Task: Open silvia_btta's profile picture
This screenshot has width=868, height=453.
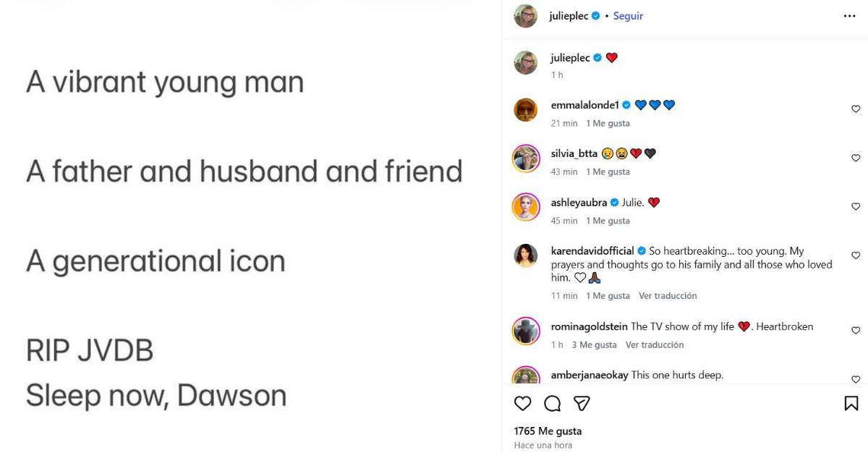Action: [525, 156]
